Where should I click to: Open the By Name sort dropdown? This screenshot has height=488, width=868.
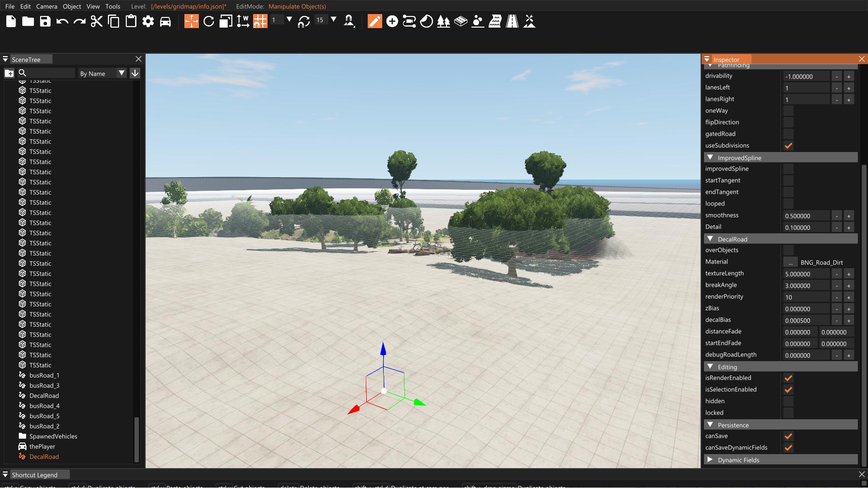(103, 73)
